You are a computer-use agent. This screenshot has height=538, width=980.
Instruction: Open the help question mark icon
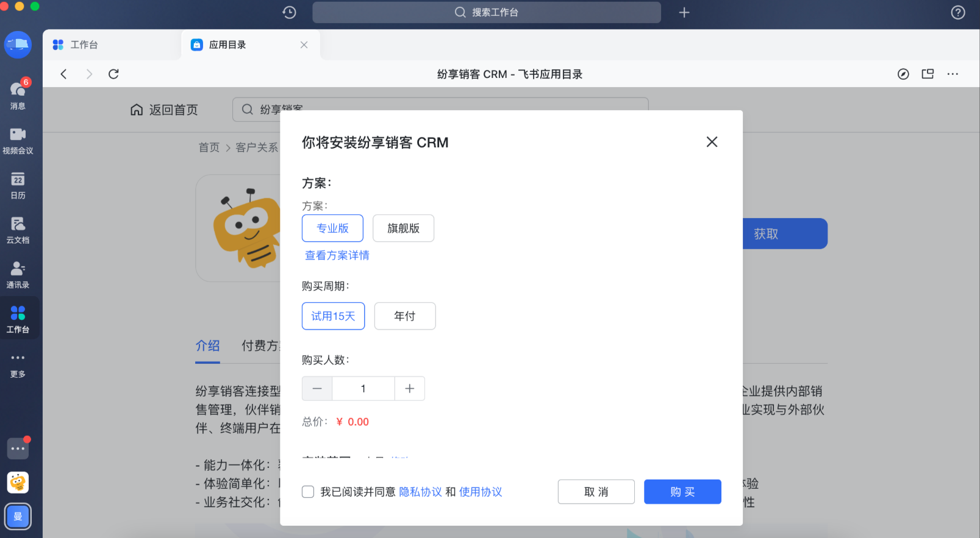pos(958,12)
